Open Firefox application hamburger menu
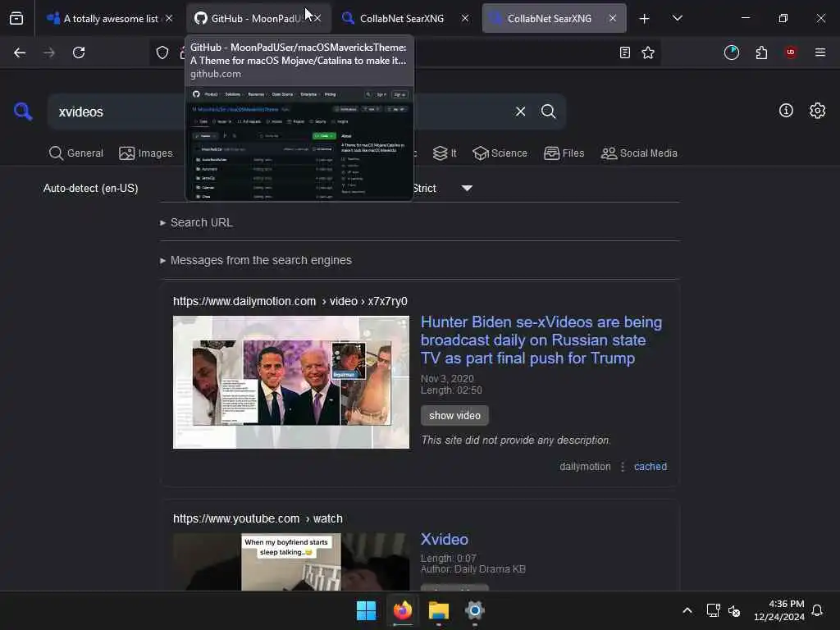Image resolution: width=840 pixels, height=630 pixels. click(820, 52)
